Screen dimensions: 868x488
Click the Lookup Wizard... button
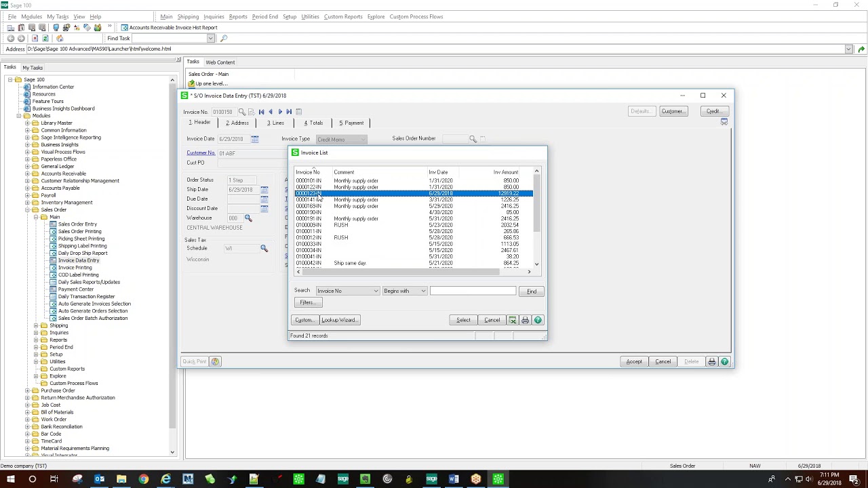pyautogui.click(x=340, y=320)
